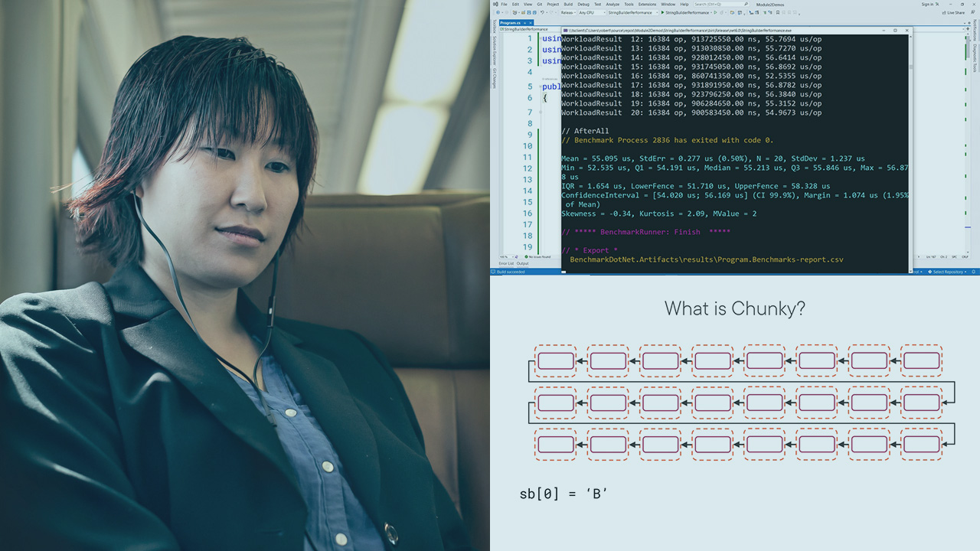Switch to the Error List tab
This screenshot has height=551, width=980.
tap(506, 263)
